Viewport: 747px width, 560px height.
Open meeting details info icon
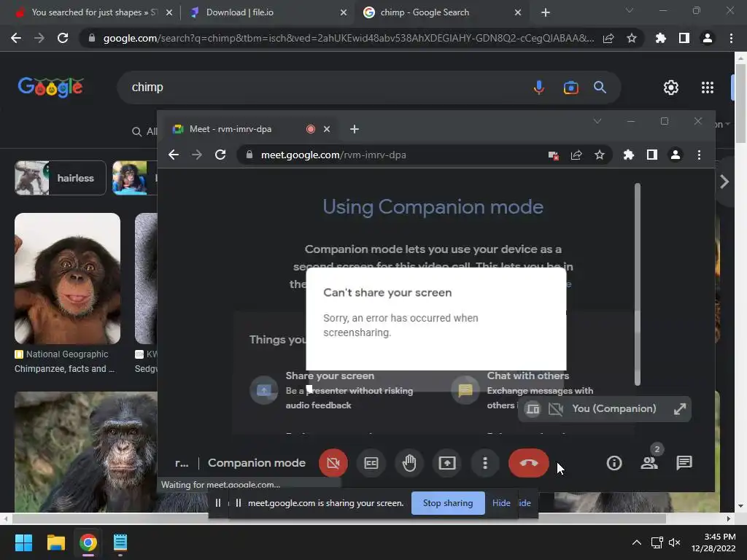tap(614, 463)
